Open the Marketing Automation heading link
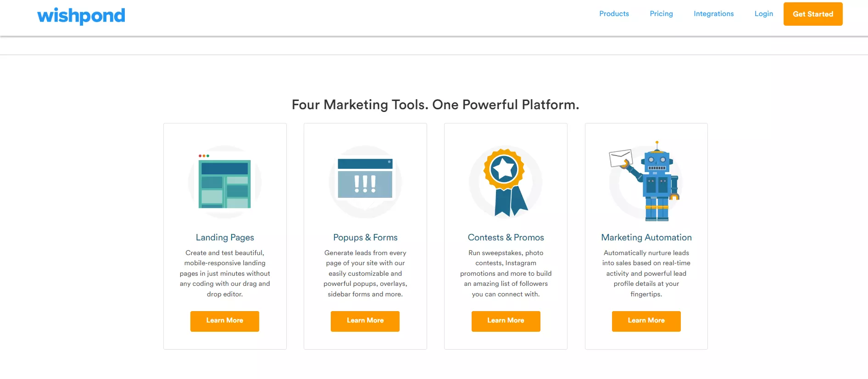 [x=646, y=238]
